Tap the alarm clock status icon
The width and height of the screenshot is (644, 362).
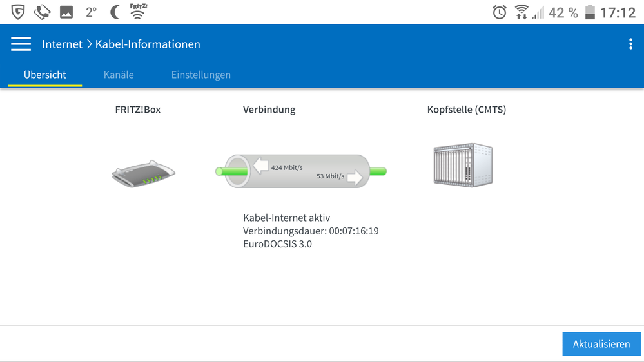(500, 12)
